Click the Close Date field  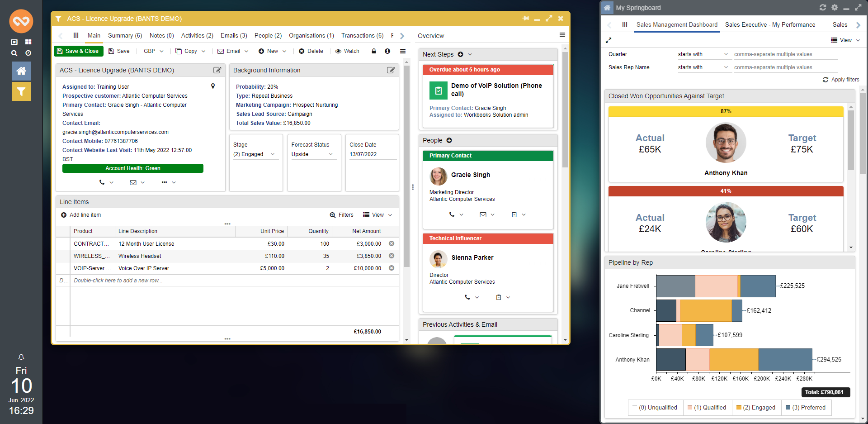(372, 154)
